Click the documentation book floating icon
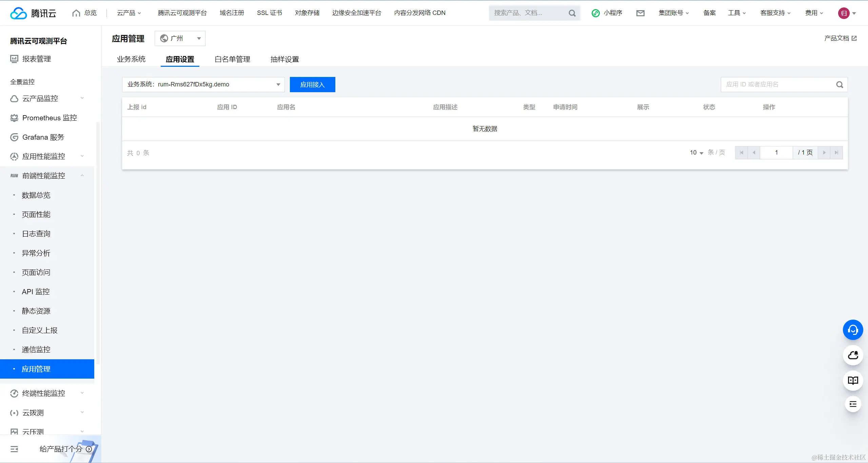Screen dimensions: 868x463 click(x=853, y=381)
